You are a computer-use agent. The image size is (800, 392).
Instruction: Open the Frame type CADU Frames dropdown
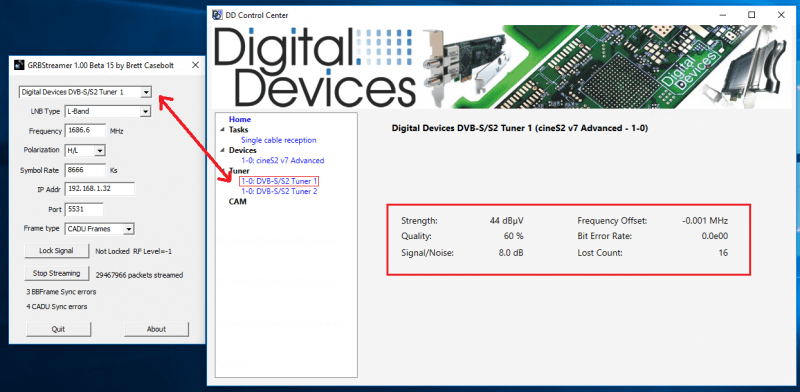tap(129, 229)
